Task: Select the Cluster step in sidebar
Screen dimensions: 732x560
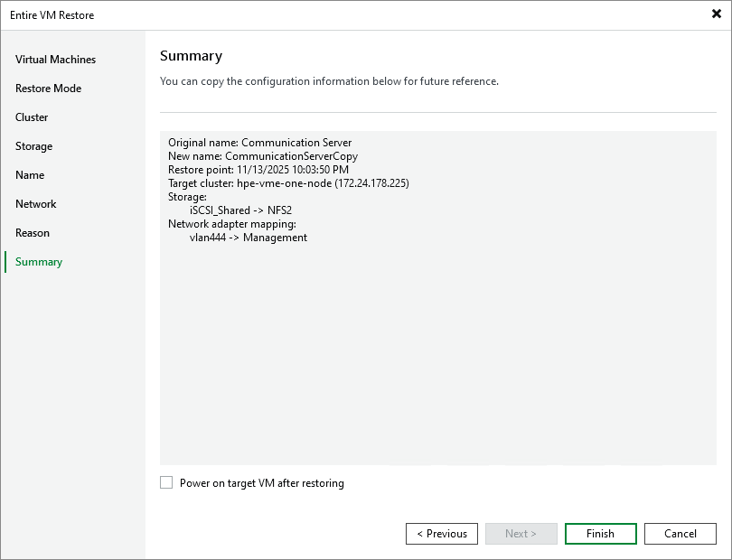Action: [x=32, y=117]
